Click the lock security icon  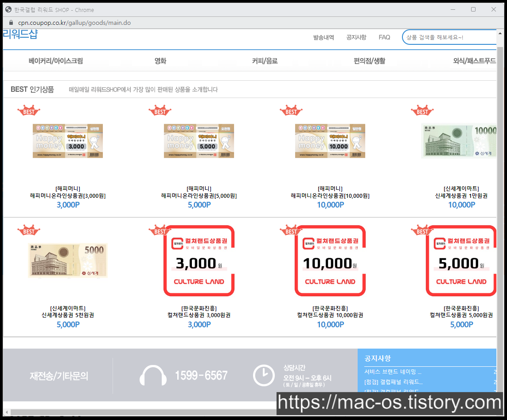click(11, 23)
